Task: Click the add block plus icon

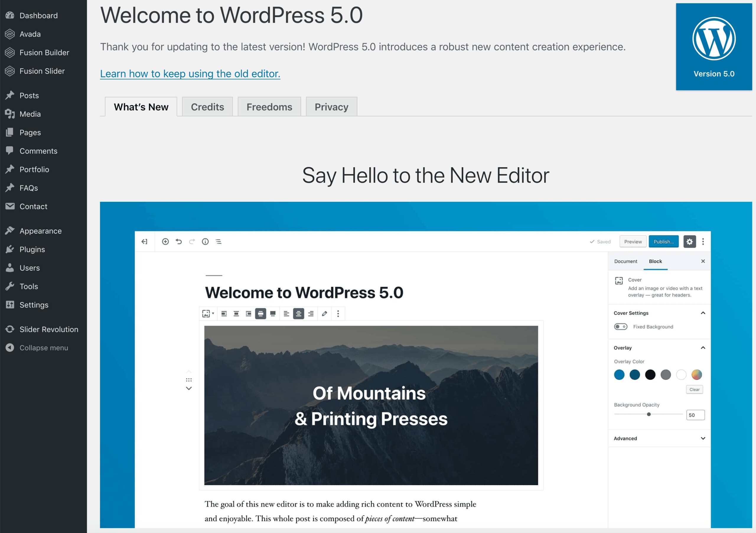Action: tap(165, 241)
